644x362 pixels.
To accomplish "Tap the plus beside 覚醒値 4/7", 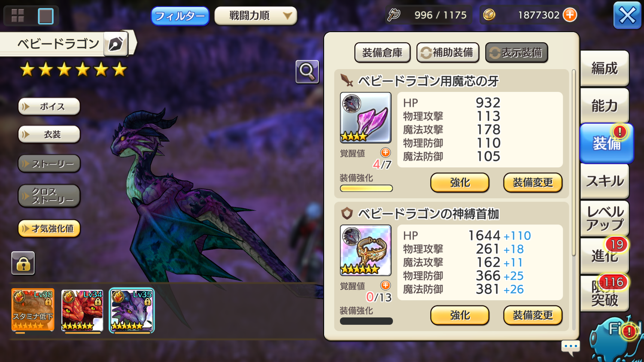I will tap(386, 152).
